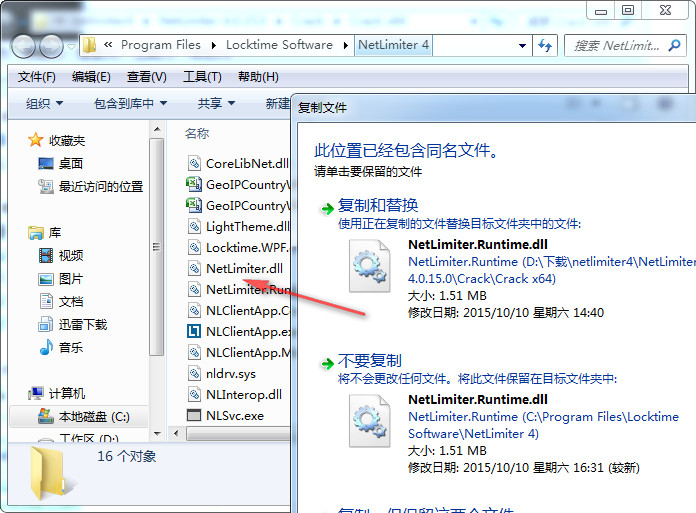Image resolution: width=696 pixels, height=513 pixels.
Task: Expand the arrow after Locktime Software
Action: [x=345, y=45]
